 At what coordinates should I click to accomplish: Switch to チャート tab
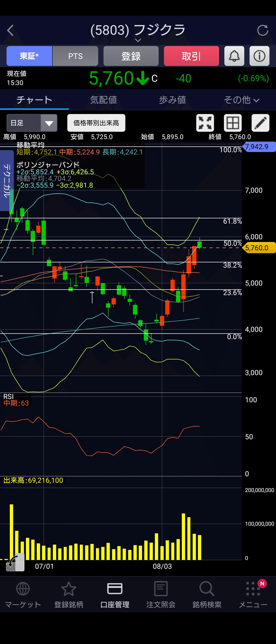point(34,100)
